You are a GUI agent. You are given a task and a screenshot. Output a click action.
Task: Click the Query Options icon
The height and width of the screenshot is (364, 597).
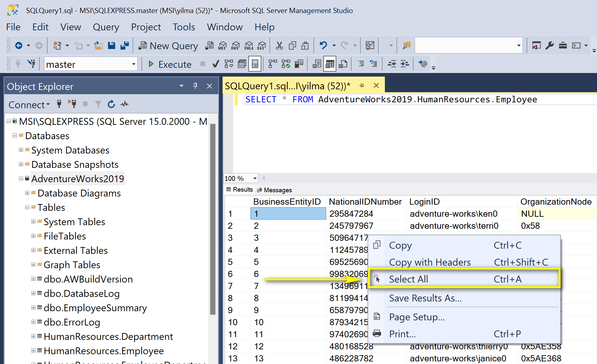point(242,64)
